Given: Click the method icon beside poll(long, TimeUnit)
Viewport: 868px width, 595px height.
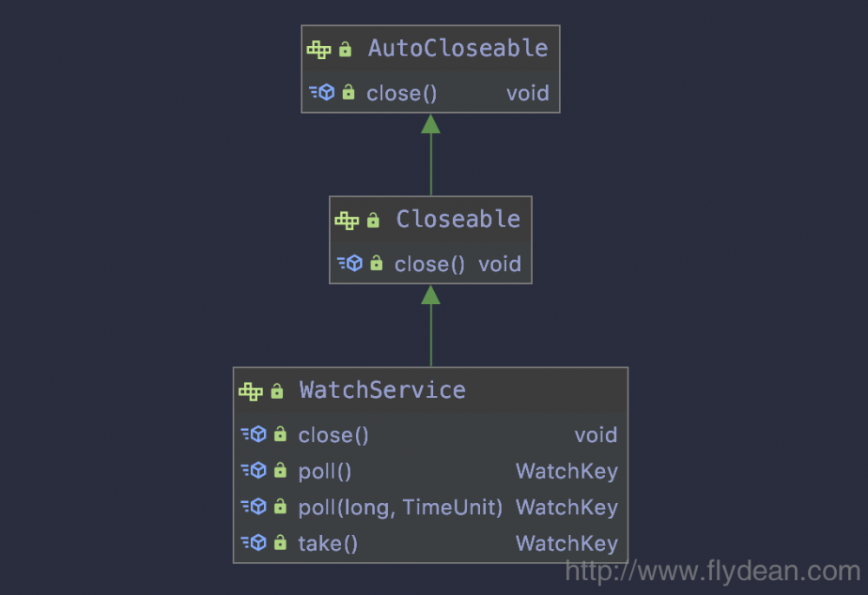Looking at the screenshot, I should [x=253, y=506].
